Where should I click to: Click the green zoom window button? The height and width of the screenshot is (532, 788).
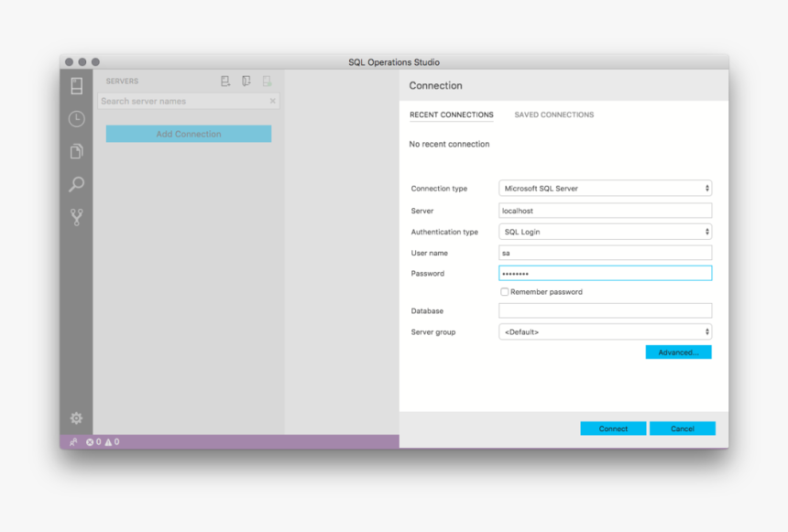pyautogui.click(x=95, y=61)
